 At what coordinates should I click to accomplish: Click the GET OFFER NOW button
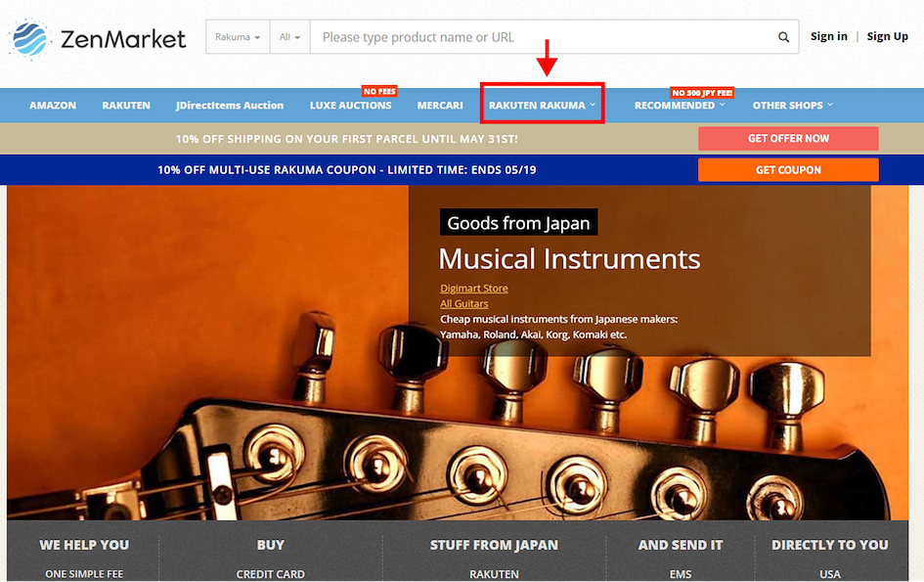tap(788, 139)
